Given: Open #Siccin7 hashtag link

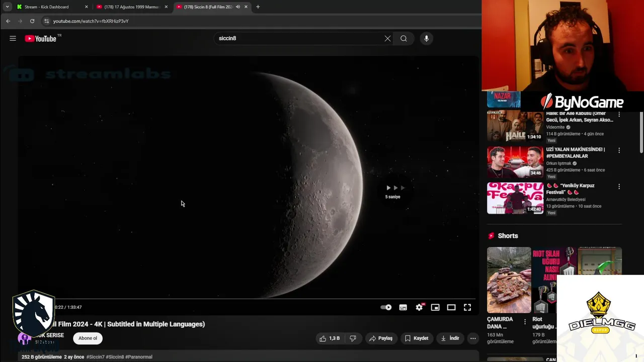Looking at the screenshot, I should pyautogui.click(x=95, y=357).
